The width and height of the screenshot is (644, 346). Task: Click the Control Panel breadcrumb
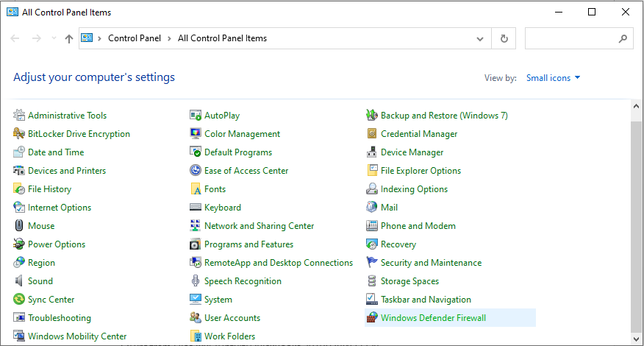(x=135, y=38)
